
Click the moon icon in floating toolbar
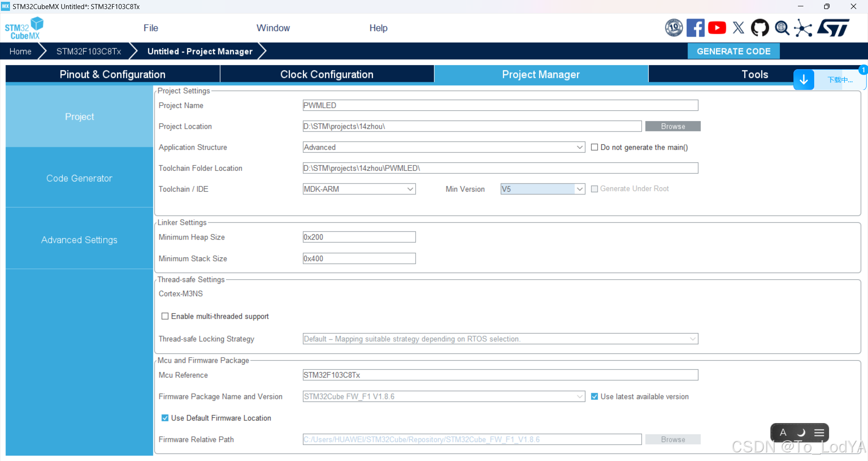tap(801, 433)
